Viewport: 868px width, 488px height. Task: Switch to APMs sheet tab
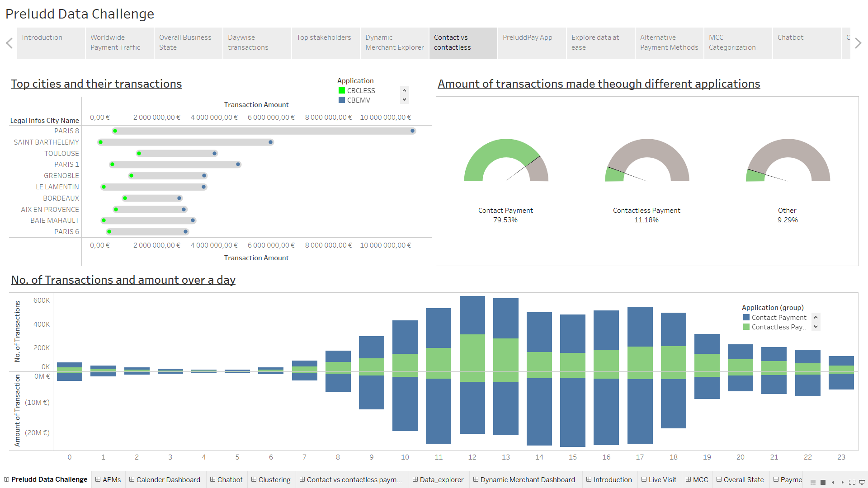pyautogui.click(x=108, y=479)
